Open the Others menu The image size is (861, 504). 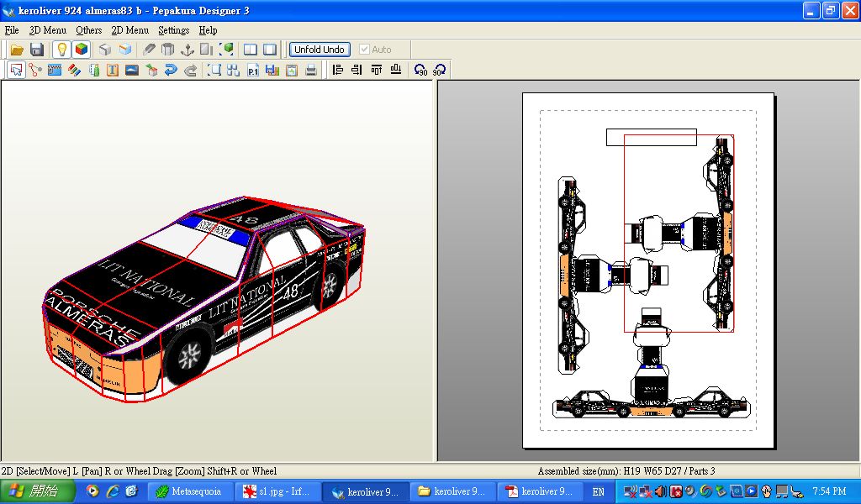click(89, 30)
